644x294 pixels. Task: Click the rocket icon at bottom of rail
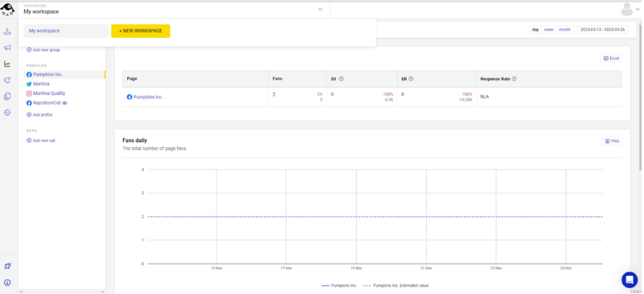[x=8, y=266]
